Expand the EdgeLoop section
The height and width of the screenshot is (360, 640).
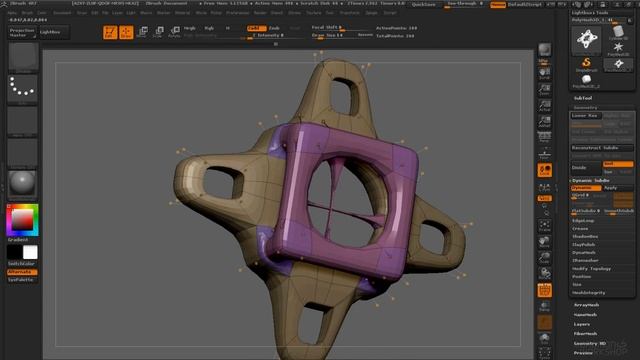(x=583, y=221)
